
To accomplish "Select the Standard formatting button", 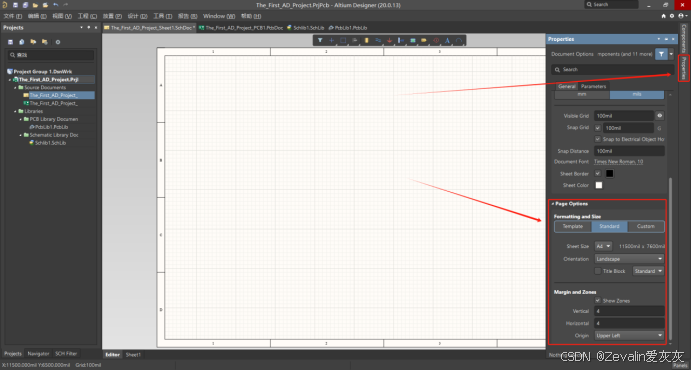I will (609, 226).
